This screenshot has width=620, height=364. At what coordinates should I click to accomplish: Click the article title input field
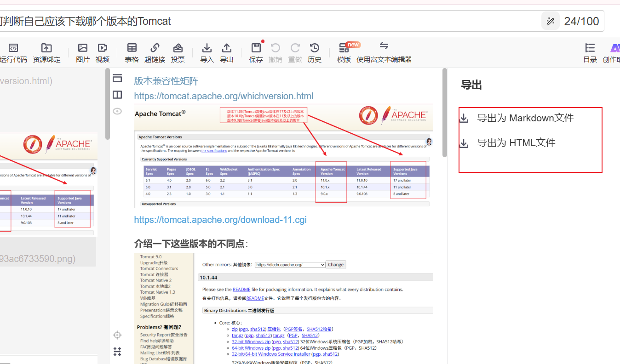point(270,21)
